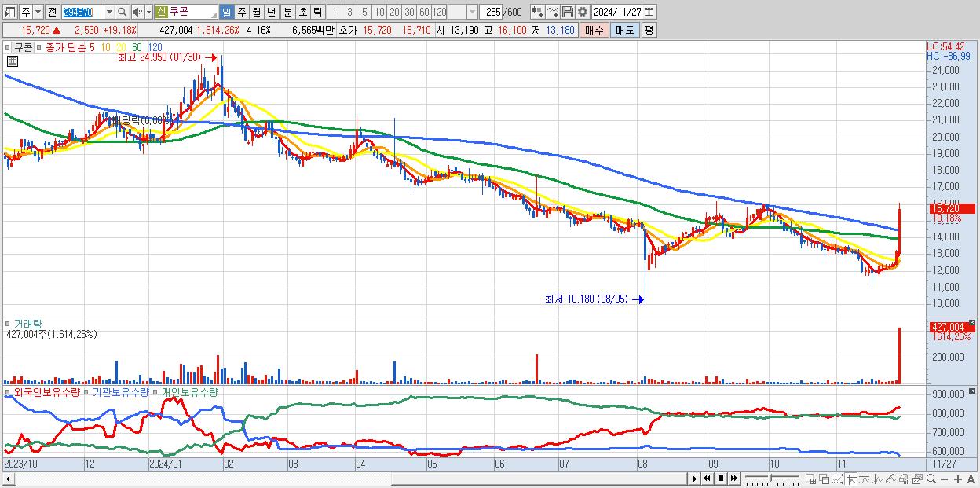
Task: Click the interval 60 button
Action: [x=424, y=12]
